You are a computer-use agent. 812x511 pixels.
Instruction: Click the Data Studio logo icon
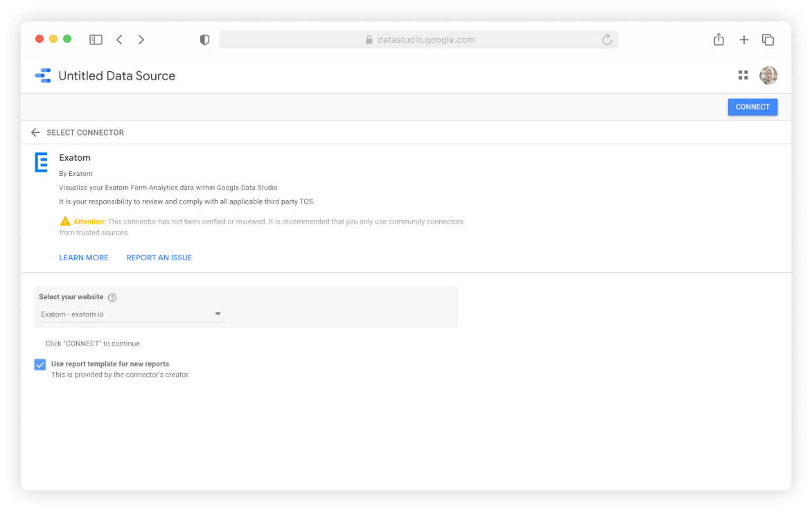tap(43, 75)
